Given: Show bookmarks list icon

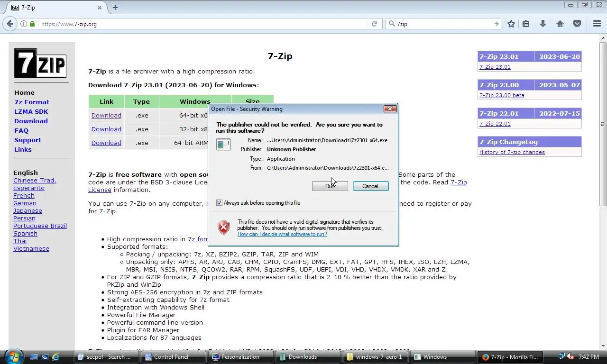Looking at the screenshot, I should [526, 24].
